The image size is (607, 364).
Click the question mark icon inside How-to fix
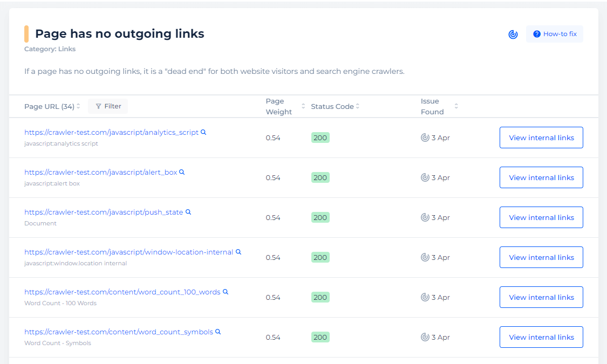pos(537,33)
